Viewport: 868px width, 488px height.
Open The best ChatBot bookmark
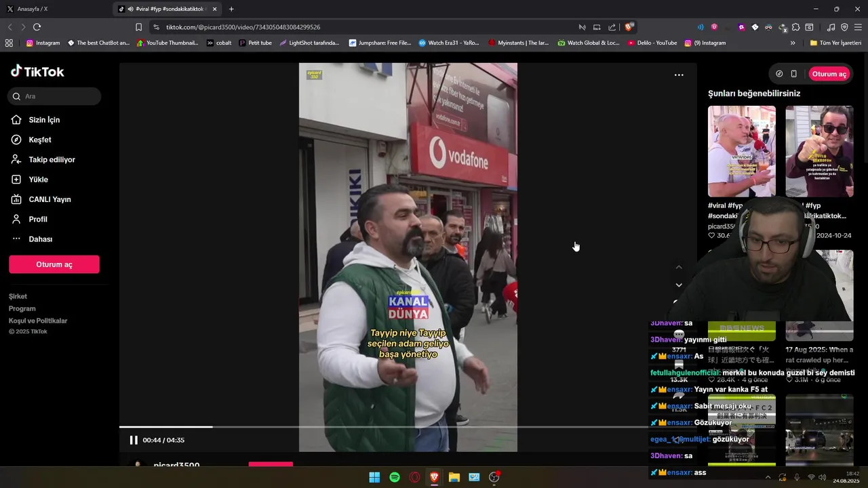coord(98,43)
